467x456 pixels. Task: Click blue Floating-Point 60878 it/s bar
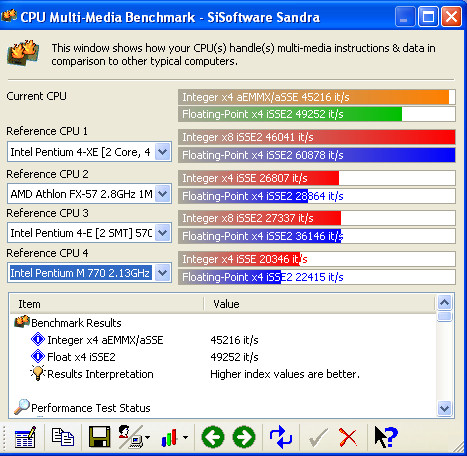pyautogui.click(x=317, y=155)
